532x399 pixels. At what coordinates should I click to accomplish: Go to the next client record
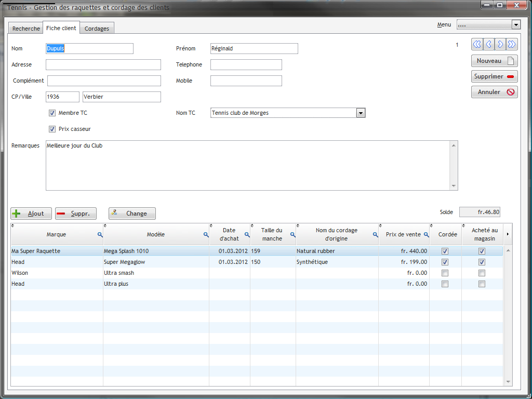pyautogui.click(x=500, y=44)
